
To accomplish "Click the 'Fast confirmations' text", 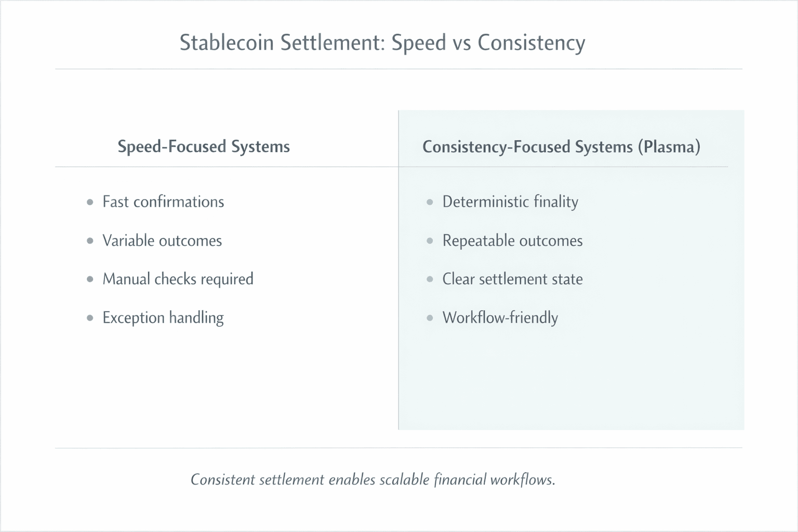I will [x=163, y=202].
